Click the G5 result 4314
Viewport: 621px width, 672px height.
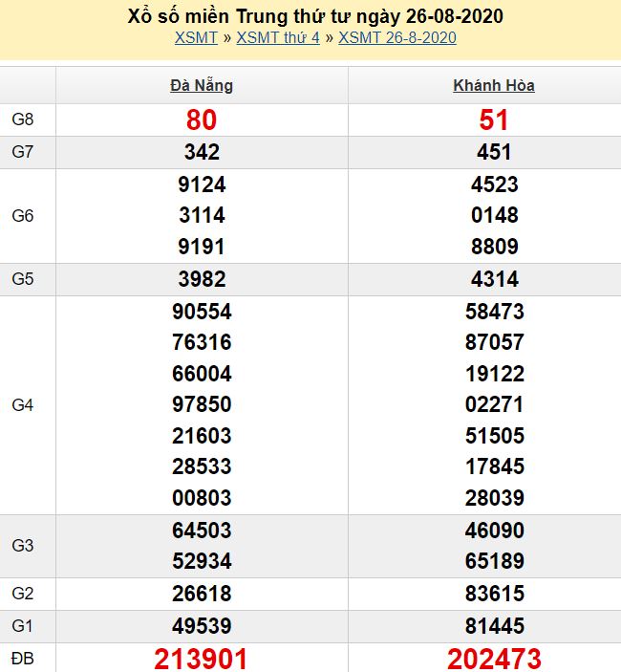coord(494,279)
